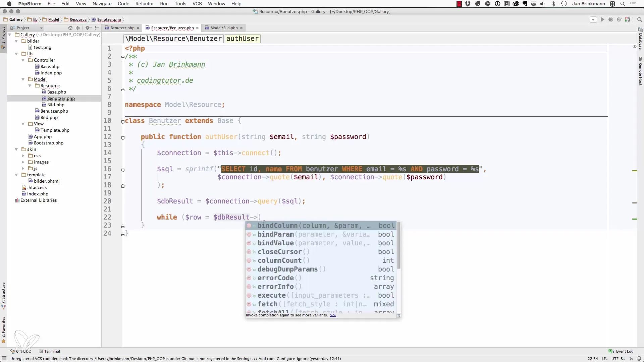Open the run configuration dropdown
Image resolution: width=644 pixels, height=362 pixels.
pos(593,20)
